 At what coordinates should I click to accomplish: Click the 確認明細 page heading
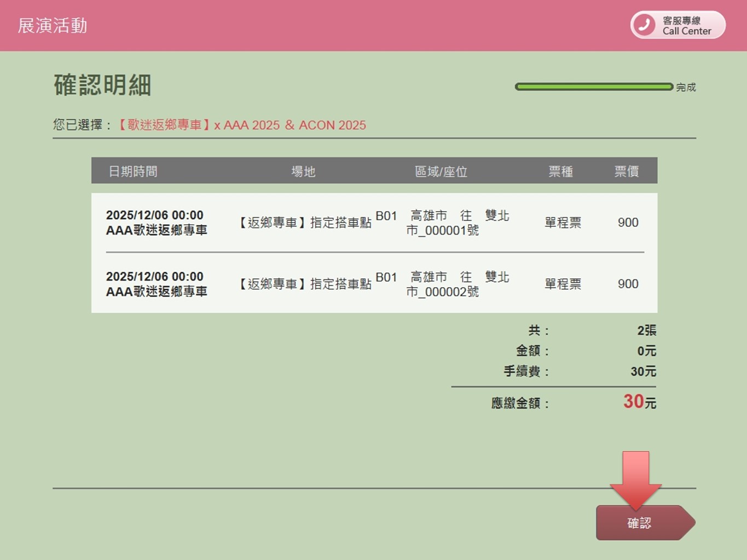(x=102, y=85)
